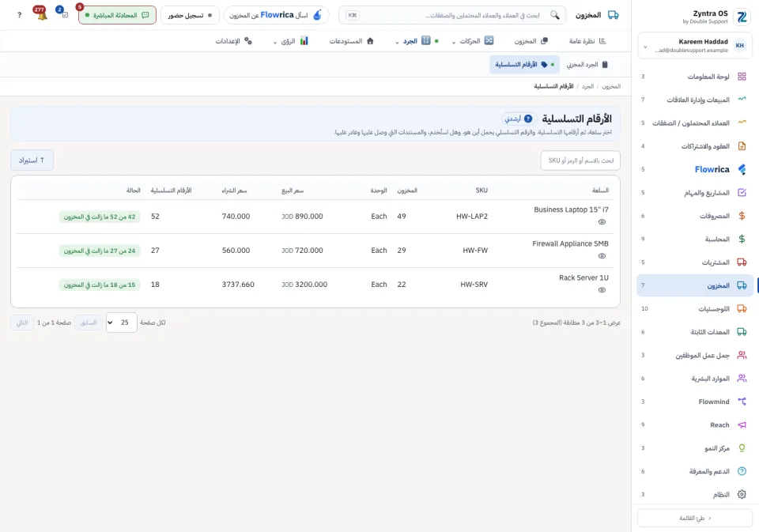Screen dimensions: 759x532
Task: Open the Accounting green dollar icon
Action: click(742, 239)
